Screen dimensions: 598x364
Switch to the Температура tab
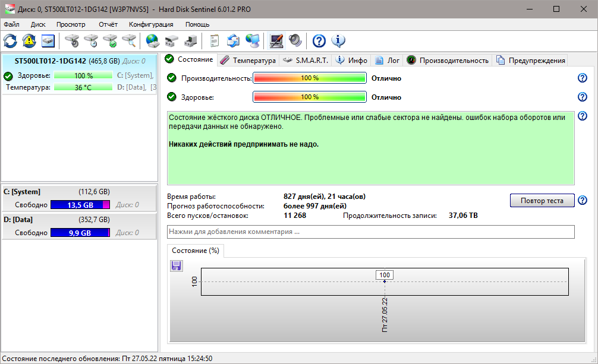coord(248,60)
